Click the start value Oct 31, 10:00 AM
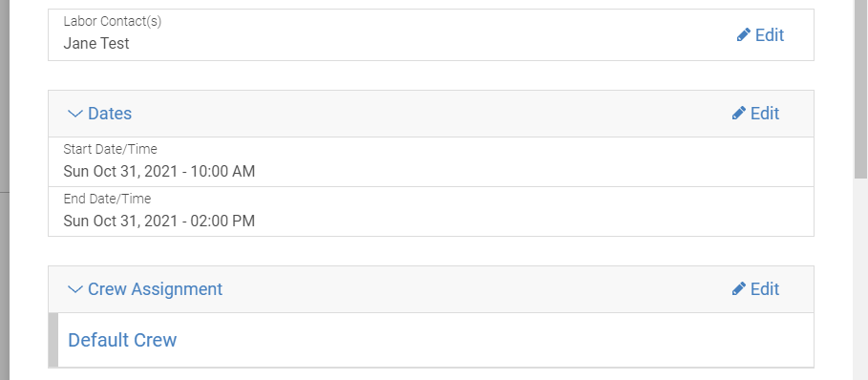868x380 pixels. [x=159, y=171]
